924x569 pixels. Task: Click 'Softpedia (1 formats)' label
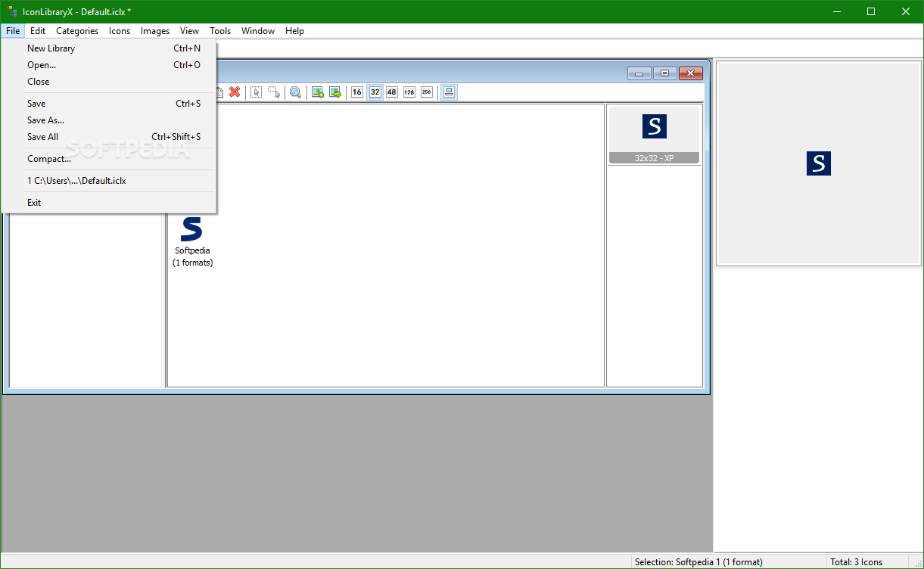[193, 257]
